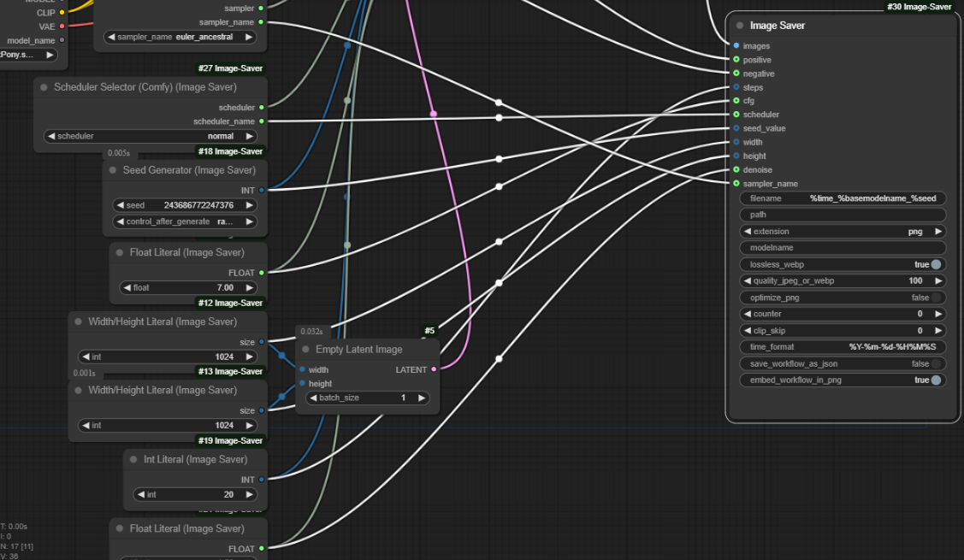Click the steps input socket on Image Saver

tap(736, 87)
